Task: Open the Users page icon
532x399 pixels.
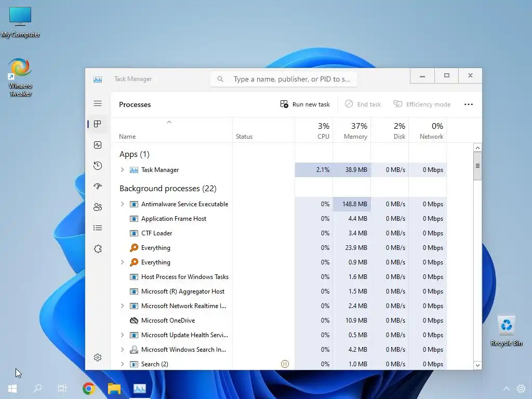Action: point(98,207)
